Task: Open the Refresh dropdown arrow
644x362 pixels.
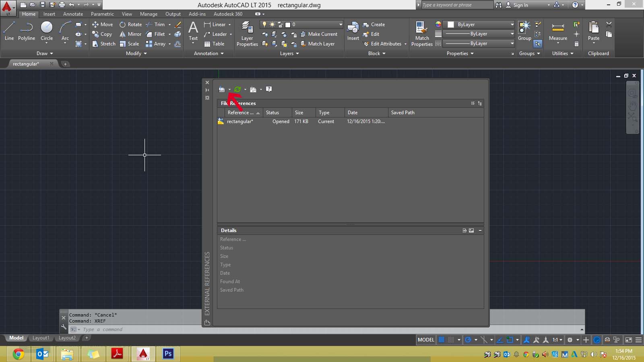Action: (245, 89)
